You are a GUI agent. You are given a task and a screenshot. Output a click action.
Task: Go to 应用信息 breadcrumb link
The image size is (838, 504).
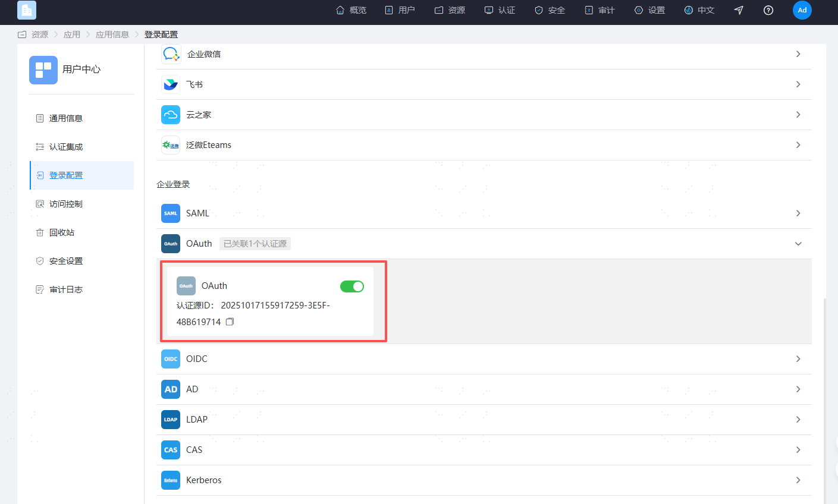pyautogui.click(x=112, y=34)
